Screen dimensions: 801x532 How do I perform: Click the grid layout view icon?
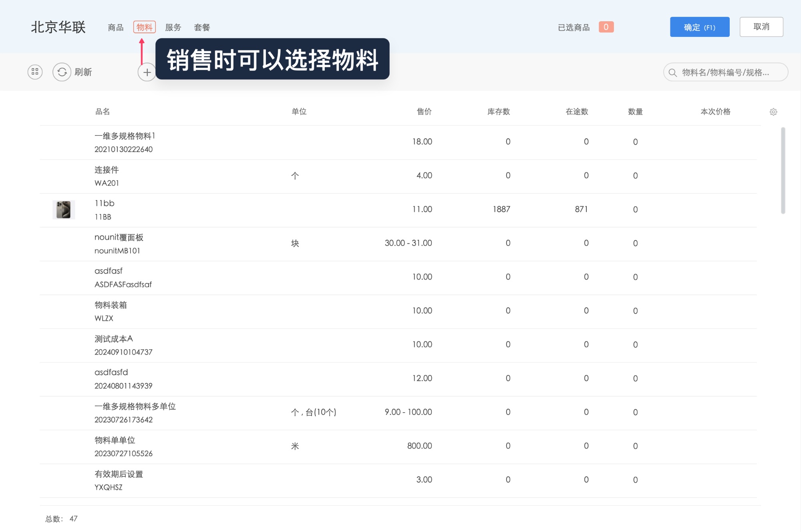click(34, 72)
